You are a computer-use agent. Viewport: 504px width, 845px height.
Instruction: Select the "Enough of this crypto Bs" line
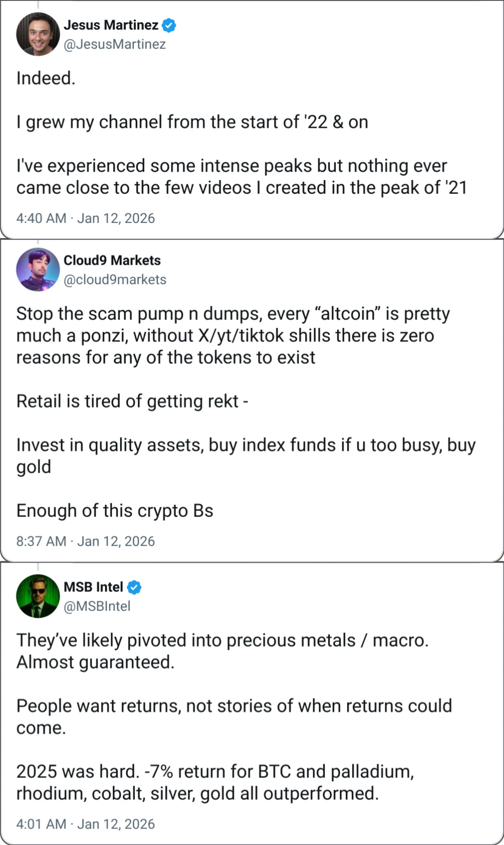[115, 510]
